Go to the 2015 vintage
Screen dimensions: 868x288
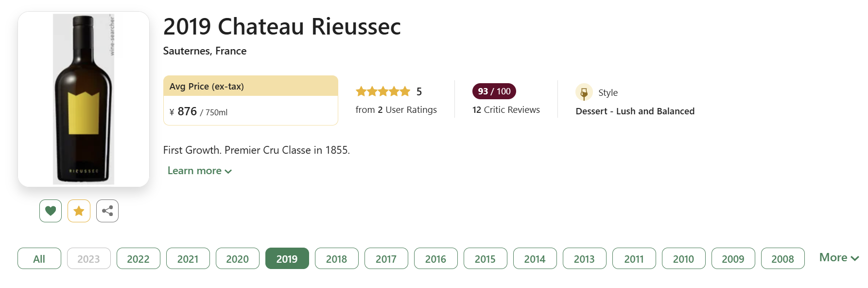point(486,258)
